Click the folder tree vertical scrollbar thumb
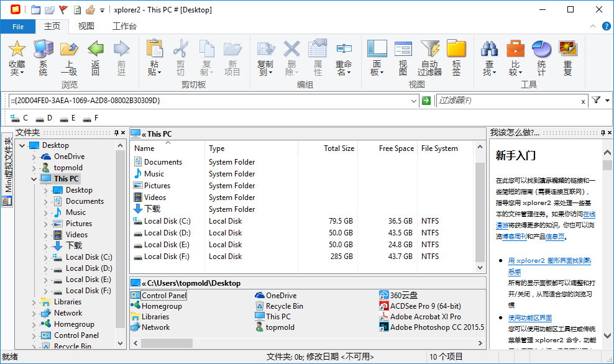This screenshot has height=364, width=614. 120,240
